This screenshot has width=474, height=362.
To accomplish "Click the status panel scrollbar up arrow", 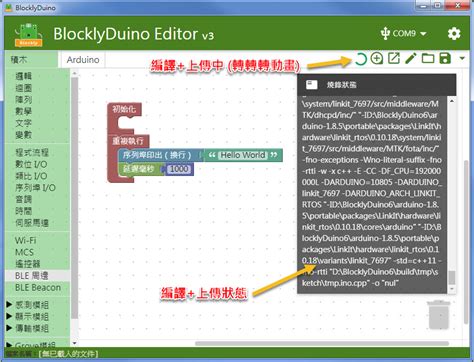I will point(452,100).
